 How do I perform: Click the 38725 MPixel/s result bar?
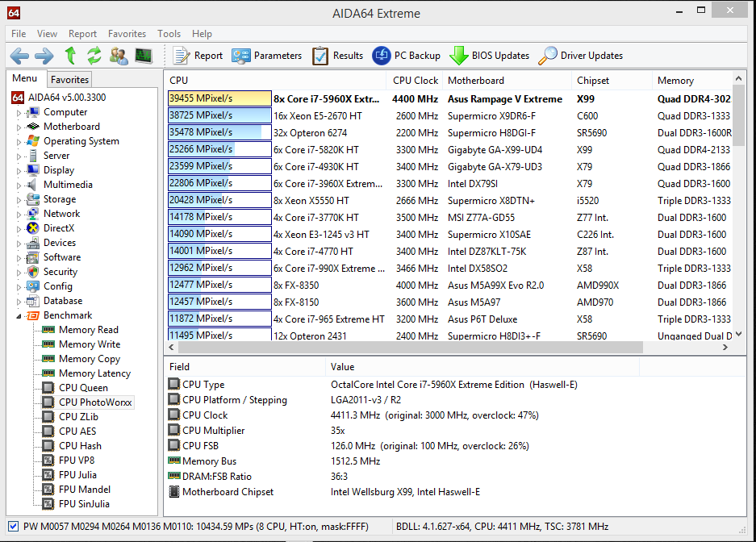point(219,115)
